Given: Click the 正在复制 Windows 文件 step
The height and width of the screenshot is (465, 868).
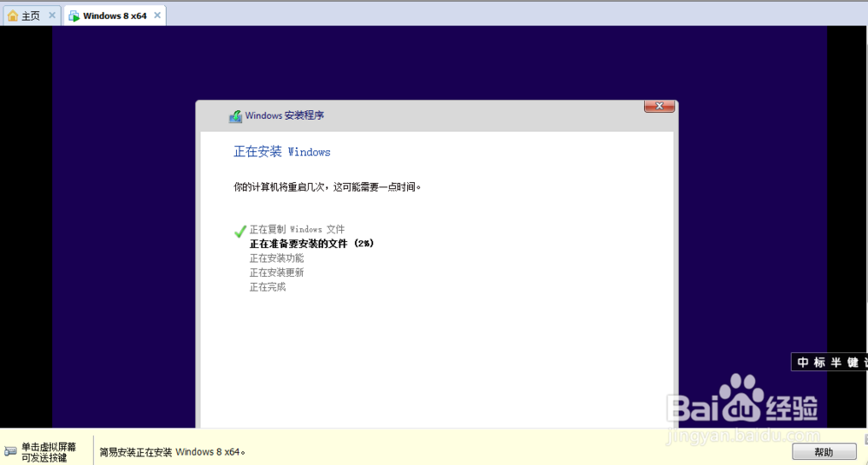Looking at the screenshot, I should 297,229.
